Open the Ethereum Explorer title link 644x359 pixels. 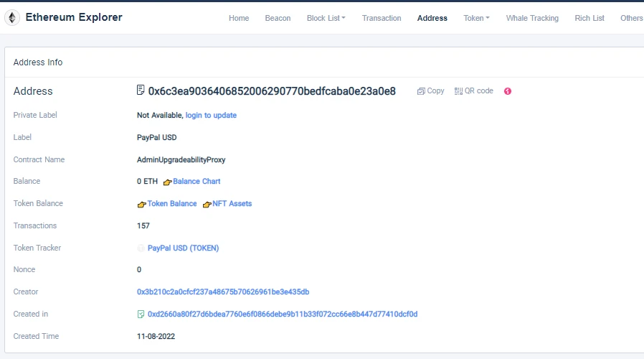(x=74, y=17)
